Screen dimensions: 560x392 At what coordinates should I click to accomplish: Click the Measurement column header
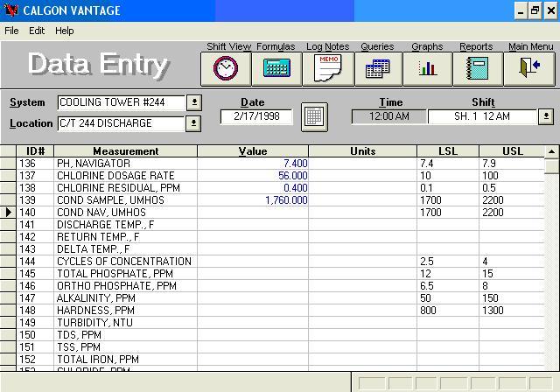[126, 151]
